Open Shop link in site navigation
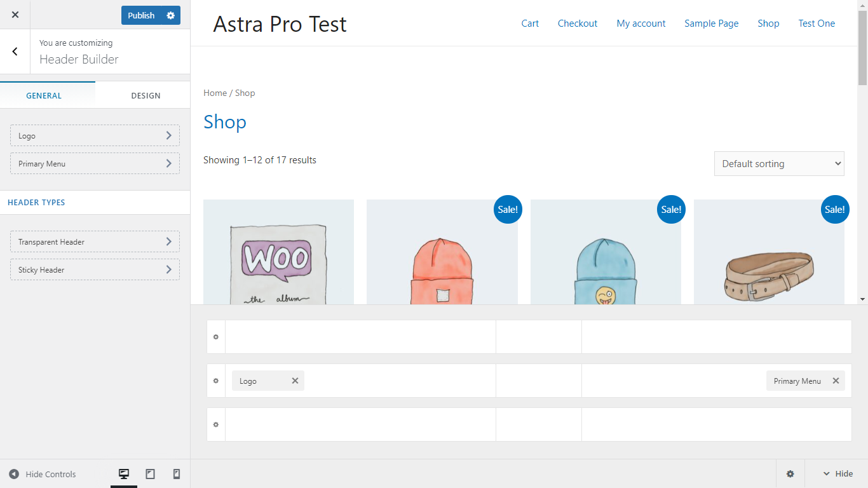 click(x=768, y=24)
